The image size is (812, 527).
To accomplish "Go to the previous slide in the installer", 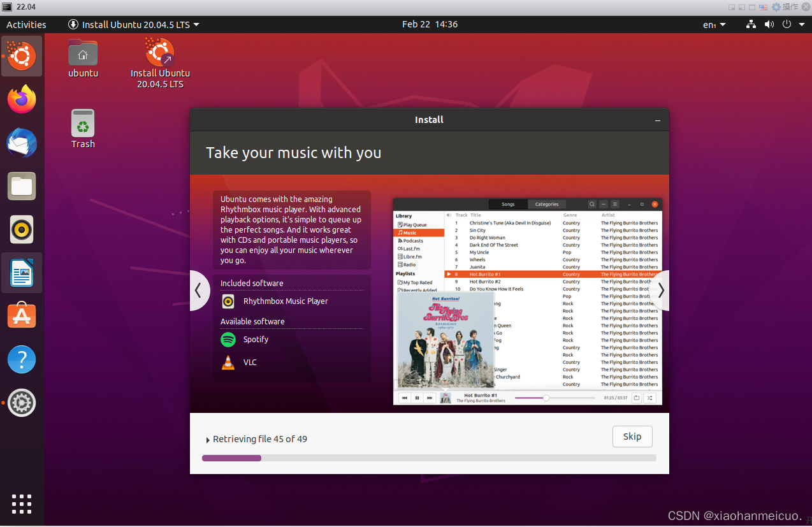I will coord(199,291).
